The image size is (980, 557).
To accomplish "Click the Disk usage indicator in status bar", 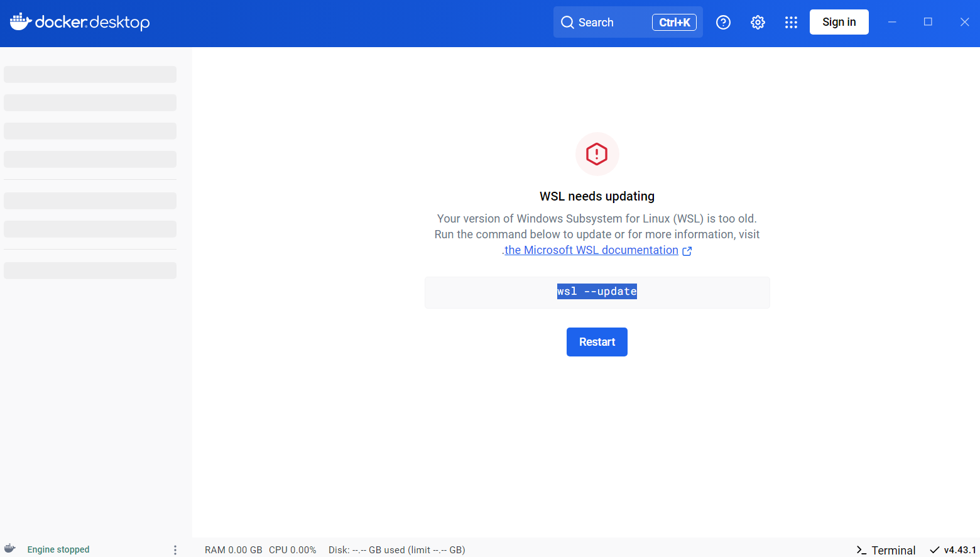I will point(396,549).
